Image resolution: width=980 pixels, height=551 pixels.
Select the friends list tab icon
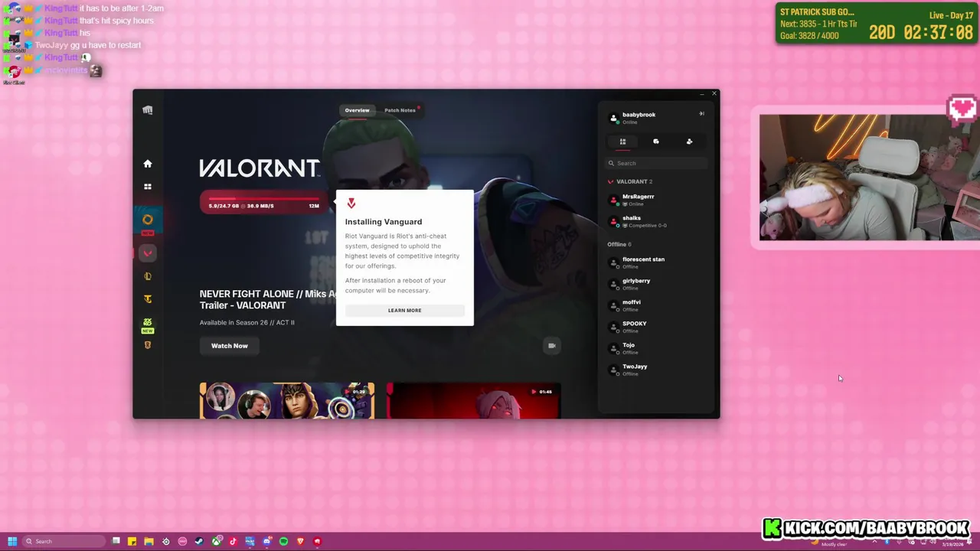[x=622, y=142]
